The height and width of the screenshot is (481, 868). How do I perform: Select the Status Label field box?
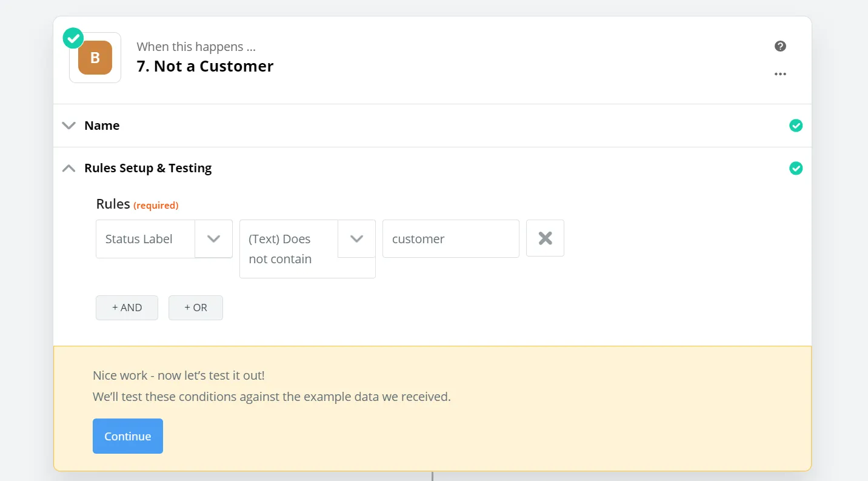coord(145,239)
